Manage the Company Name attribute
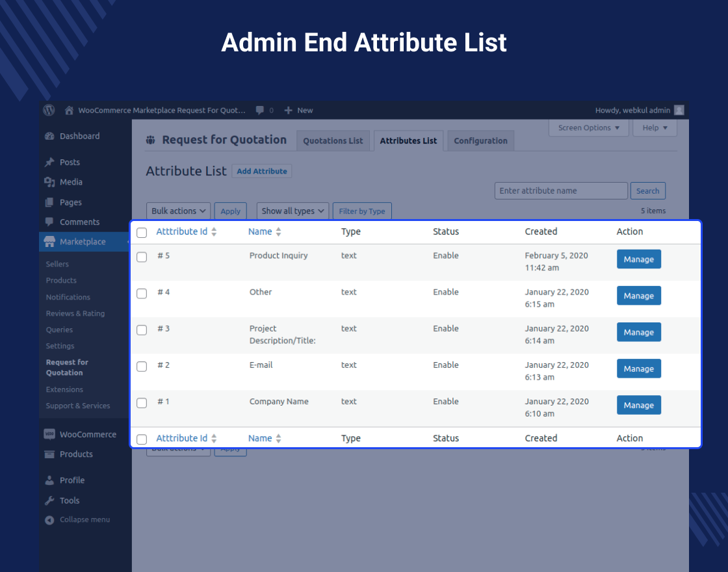The width and height of the screenshot is (728, 572). click(639, 405)
